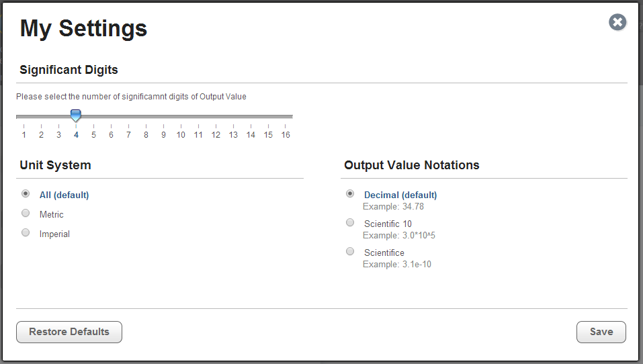Select Decimal (default) output notation
The image size is (643, 364).
coord(350,193)
